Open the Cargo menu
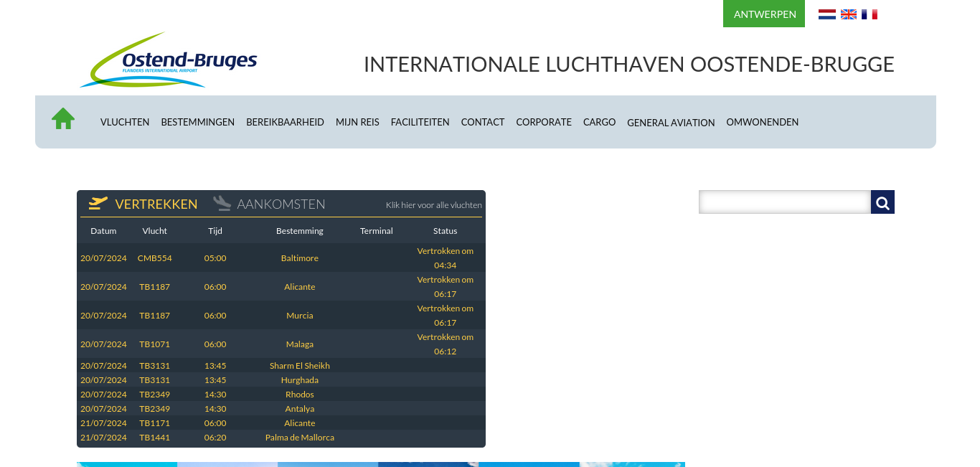 pos(600,122)
